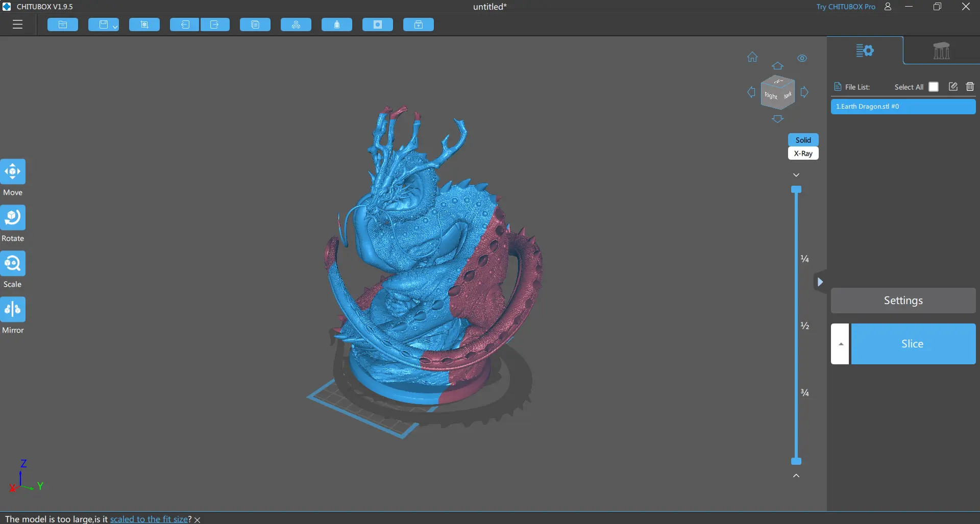Expand the side panel with the arrow tab
The image size is (980, 524).
tap(821, 282)
